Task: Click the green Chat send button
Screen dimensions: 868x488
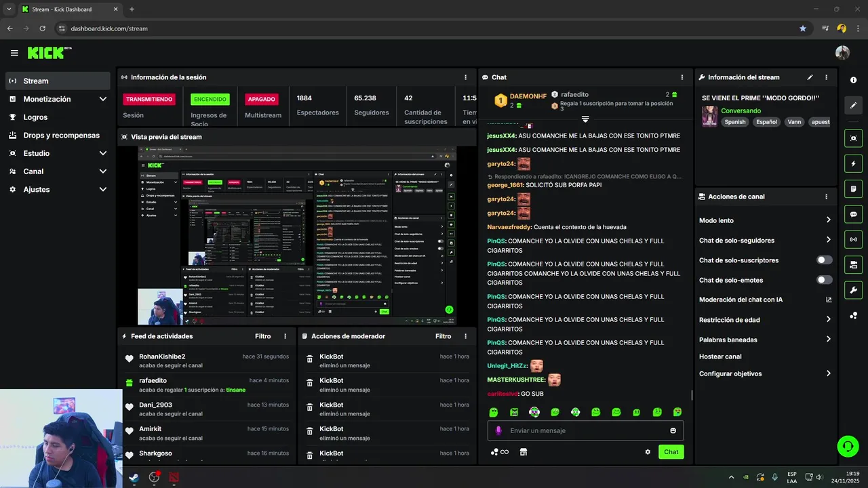Action: coord(671,452)
